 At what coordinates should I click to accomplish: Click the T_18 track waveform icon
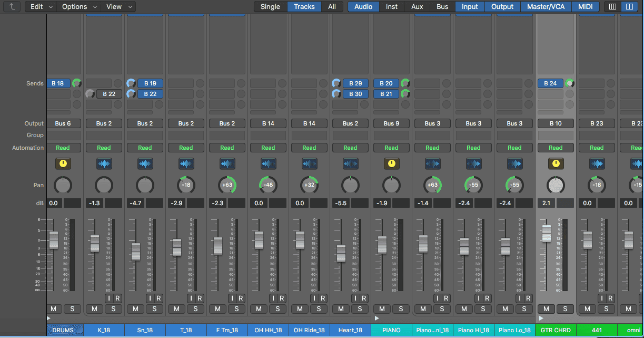186,163
